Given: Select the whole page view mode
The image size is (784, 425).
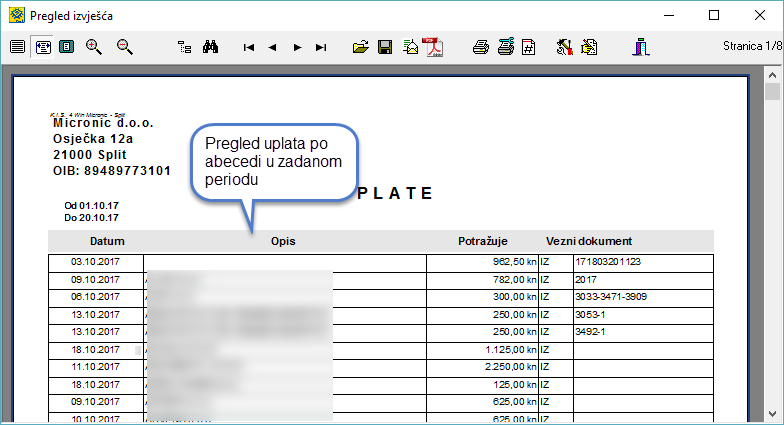Looking at the screenshot, I should point(66,47).
